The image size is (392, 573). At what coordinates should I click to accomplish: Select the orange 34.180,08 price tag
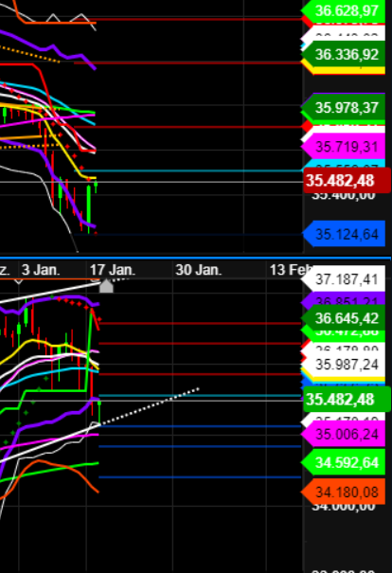coord(344,492)
